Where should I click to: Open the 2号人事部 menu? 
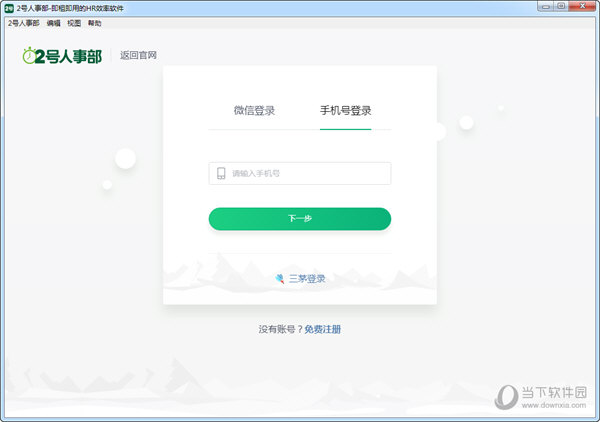23,23
